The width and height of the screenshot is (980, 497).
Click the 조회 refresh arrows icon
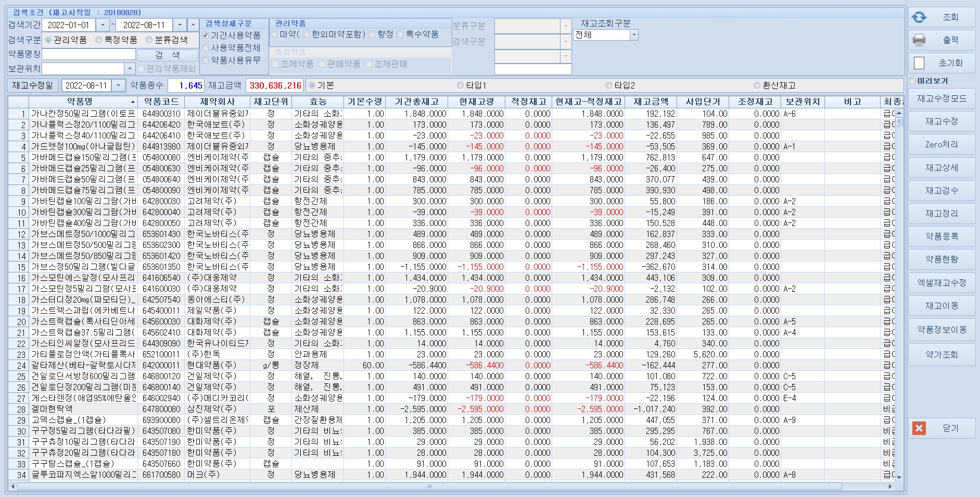point(919,17)
